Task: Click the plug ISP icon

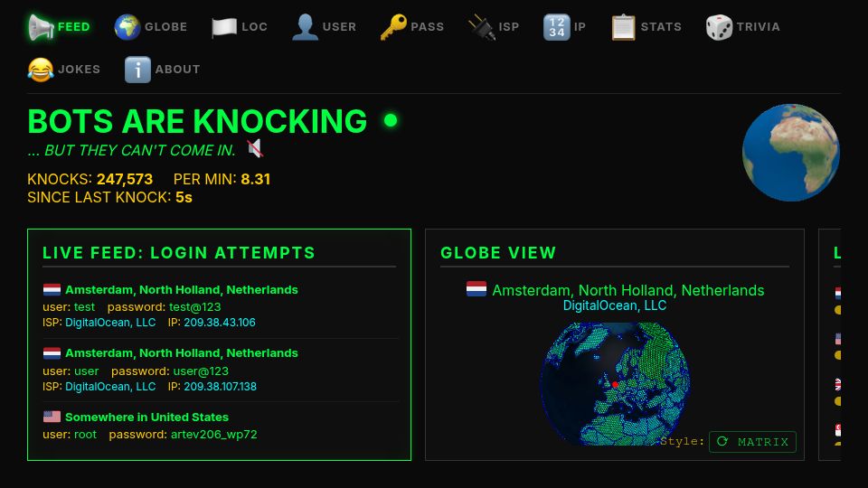Action: 482,27
